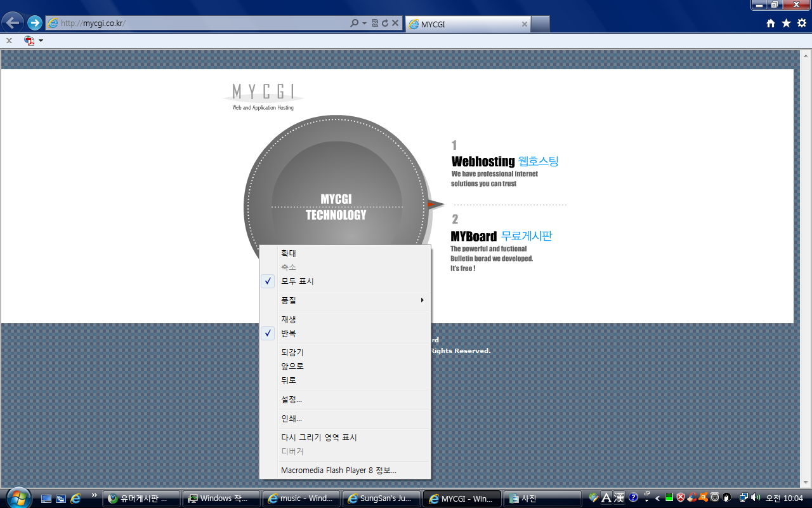The width and height of the screenshot is (812, 508).
Task: Click the MYCGI - Win... taskbar button
Action: point(461,498)
